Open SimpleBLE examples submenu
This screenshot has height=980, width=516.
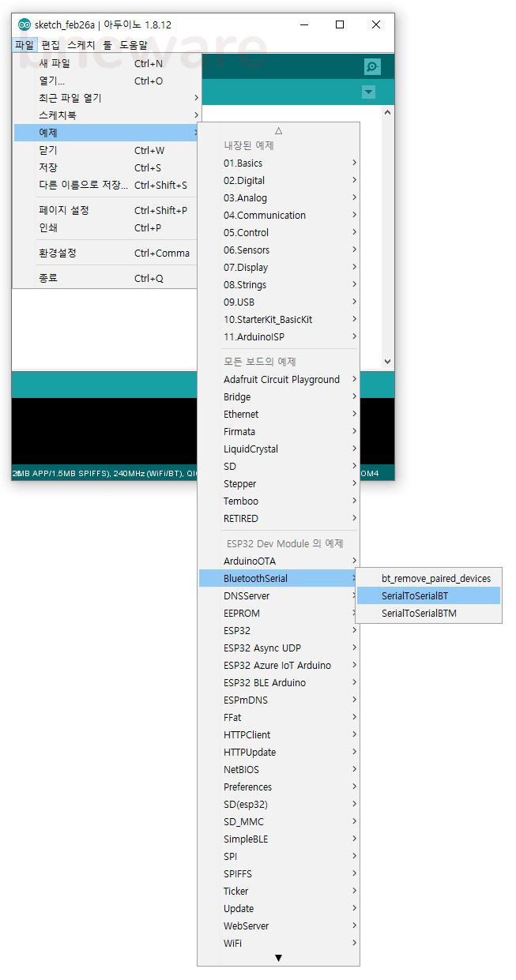click(x=278, y=839)
